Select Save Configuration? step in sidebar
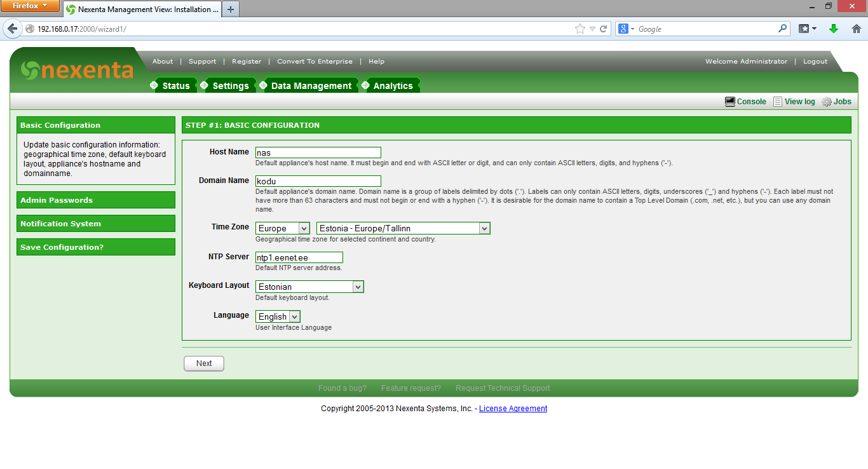 pyautogui.click(x=96, y=247)
